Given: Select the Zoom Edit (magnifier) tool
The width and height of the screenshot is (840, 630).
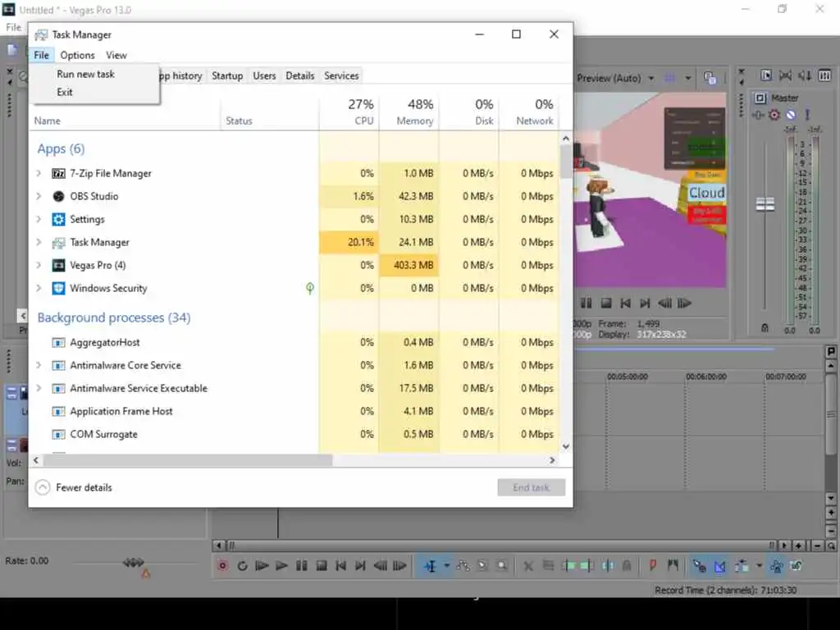Looking at the screenshot, I should [502, 566].
